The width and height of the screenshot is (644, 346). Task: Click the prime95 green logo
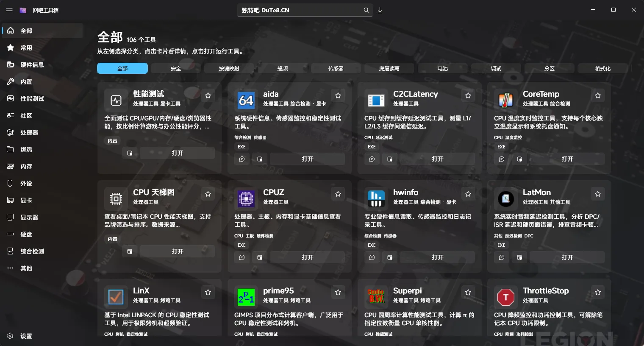(x=246, y=297)
